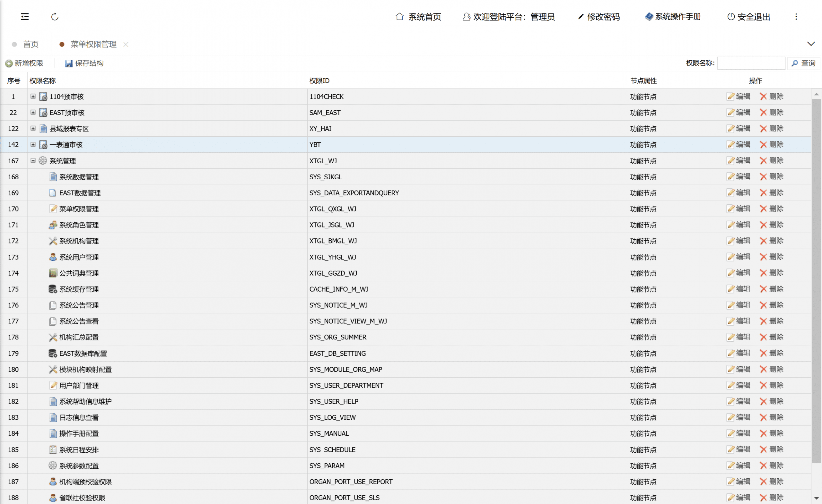Click red delete X for 系统缓存管理 row
The image size is (822, 504).
pyautogui.click(x=763, y=289)
